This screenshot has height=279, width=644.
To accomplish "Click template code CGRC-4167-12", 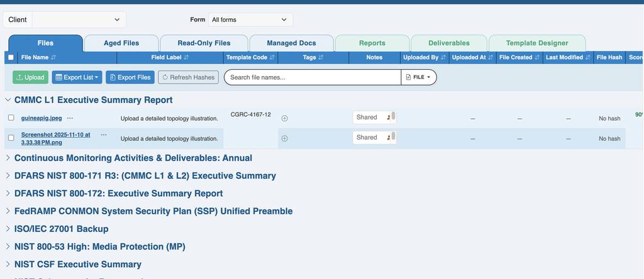I will coord(250,114).
